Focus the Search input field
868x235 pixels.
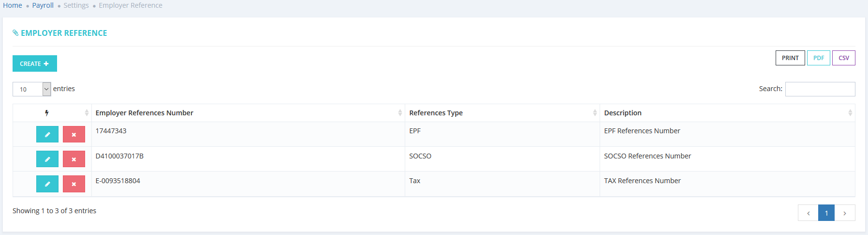pyautogui.click(x=820, y=89)
